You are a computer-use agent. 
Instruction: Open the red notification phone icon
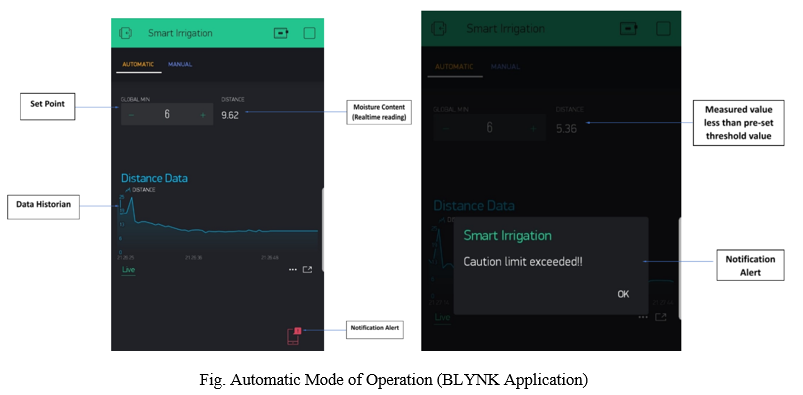tap(293, 336)
